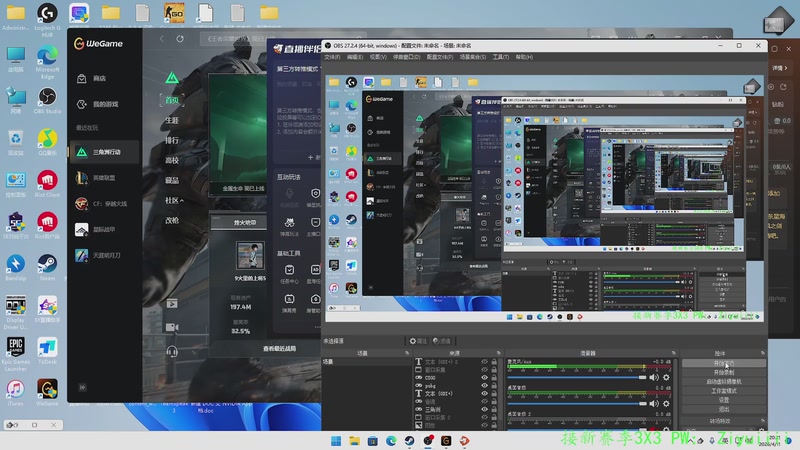Collapse the WeGame sidebar with bottom arrow icon
800x450 pixels.
click(x=82, y=387)
